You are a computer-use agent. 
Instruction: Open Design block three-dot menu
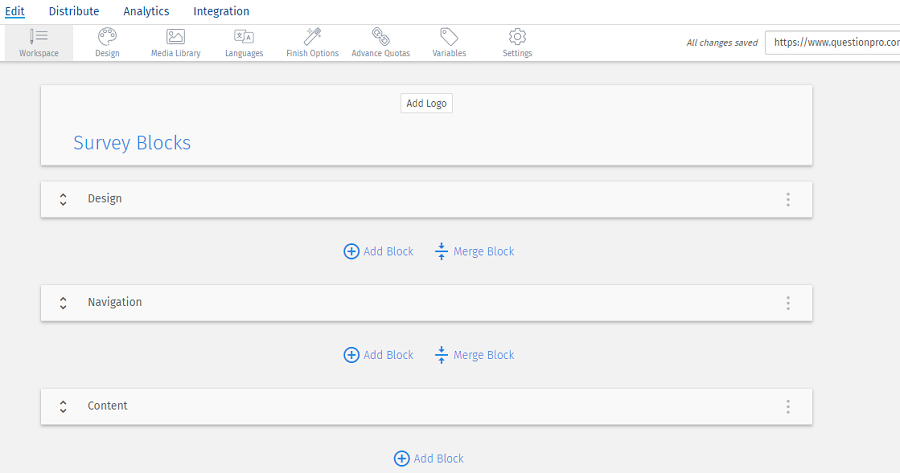(x=788, y=199)
